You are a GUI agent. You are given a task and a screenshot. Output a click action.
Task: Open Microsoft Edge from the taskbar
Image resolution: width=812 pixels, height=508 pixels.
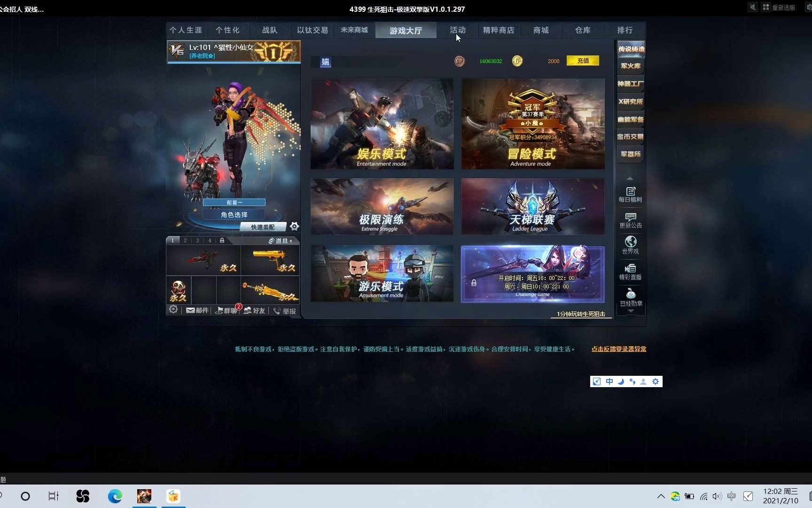(x=115, y=496)
